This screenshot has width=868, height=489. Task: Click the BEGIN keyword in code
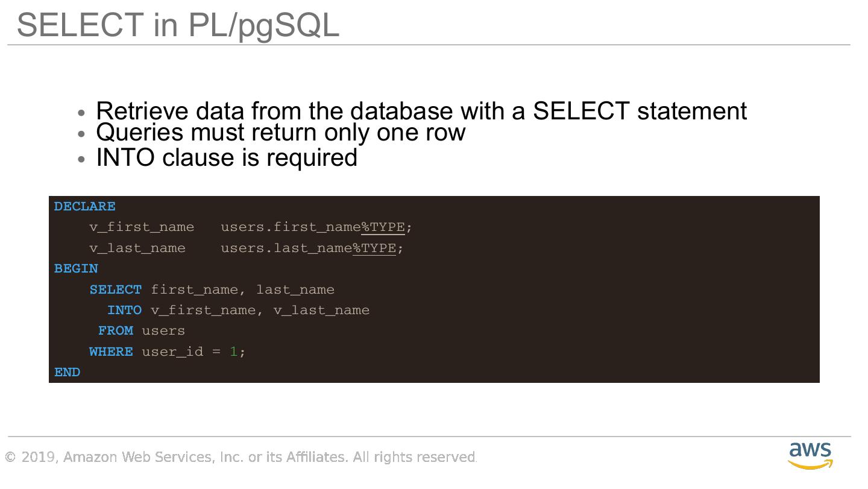click(76, 269)
